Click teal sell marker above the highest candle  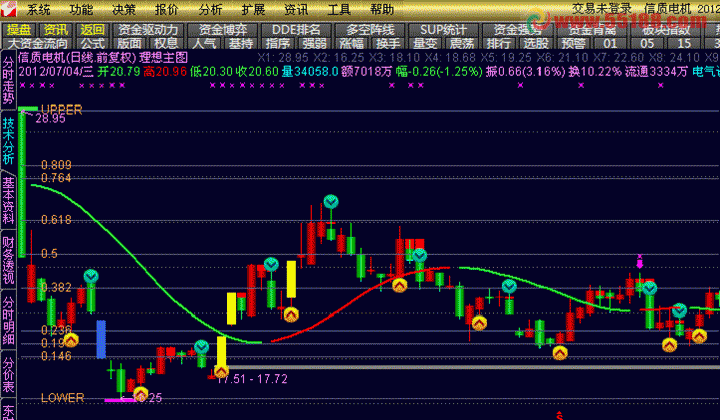click(331, 202)
